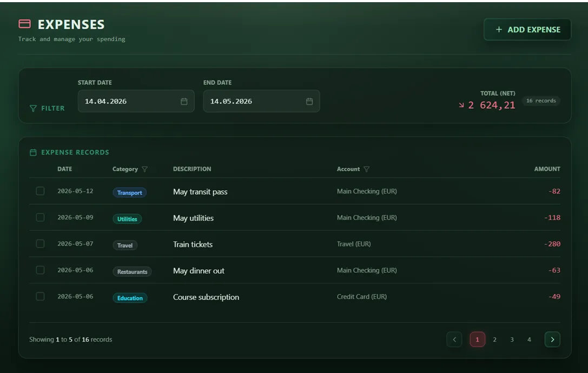The image size is (588, 373).
Task: Click the Education category badge
Action: tap(130, 298)
